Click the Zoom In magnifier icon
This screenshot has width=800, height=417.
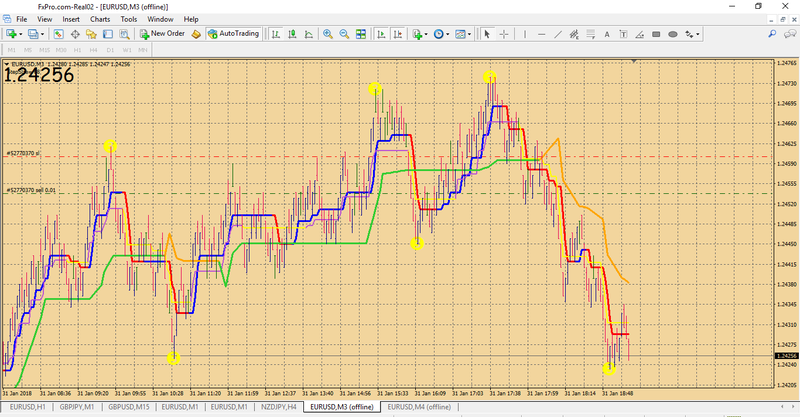coord(327,34)
